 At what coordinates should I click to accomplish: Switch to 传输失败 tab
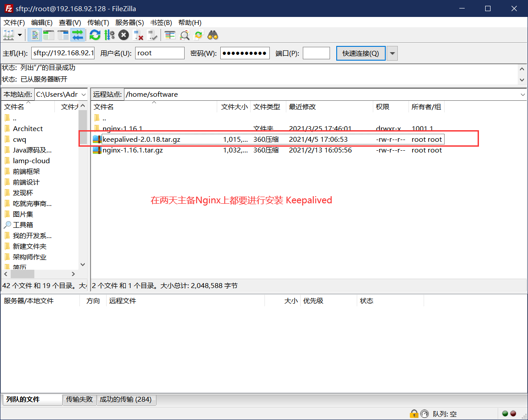tap(79, 399)
